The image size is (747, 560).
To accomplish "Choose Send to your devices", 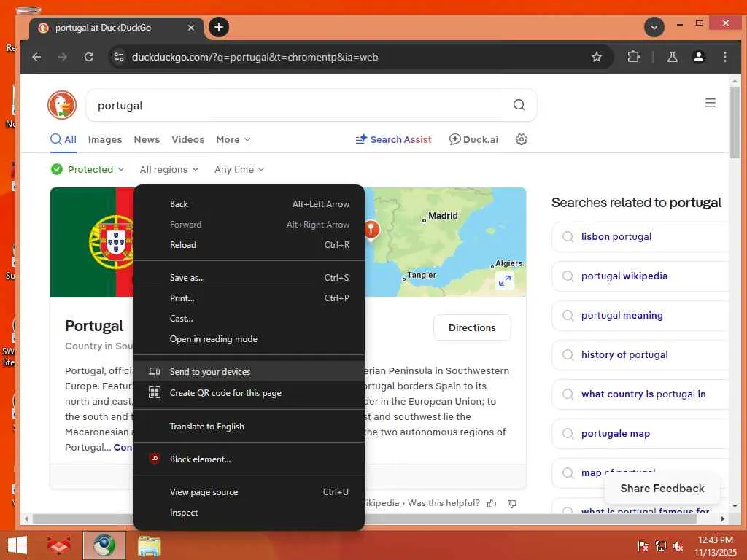I will (x=249, y=371).
